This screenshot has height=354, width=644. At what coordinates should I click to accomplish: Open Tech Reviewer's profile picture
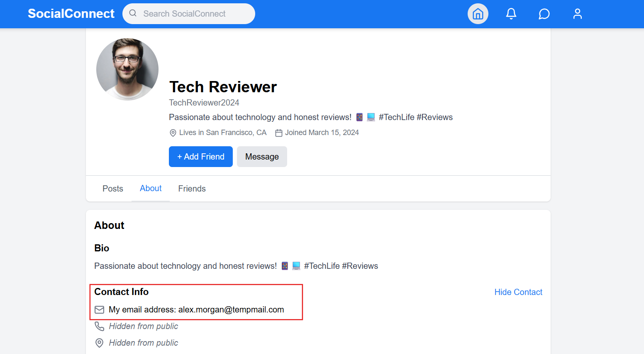[x=127, y=69]
